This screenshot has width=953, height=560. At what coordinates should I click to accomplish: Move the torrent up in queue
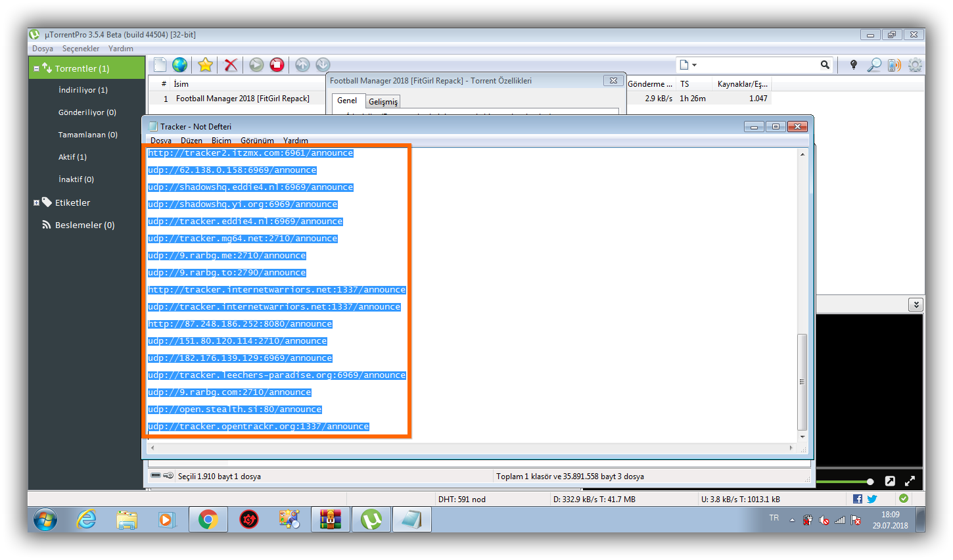pyautogui.click(x=302, y=64)
